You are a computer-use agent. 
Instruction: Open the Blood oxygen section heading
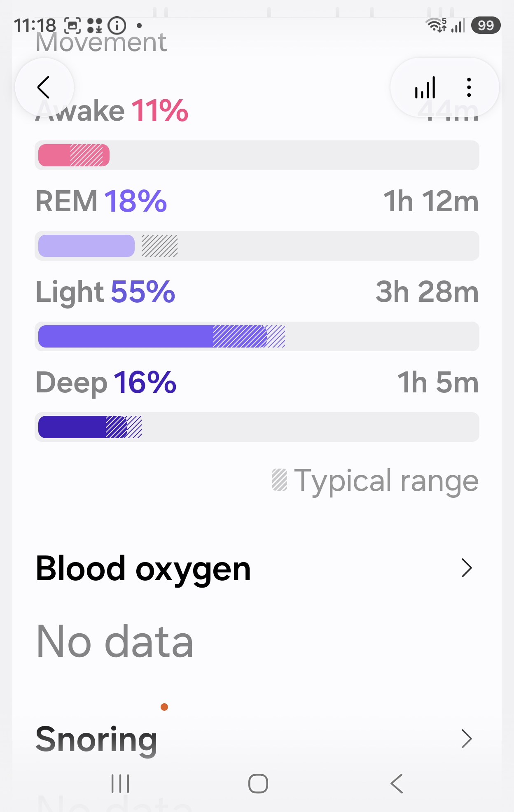[x=143, y=569]
